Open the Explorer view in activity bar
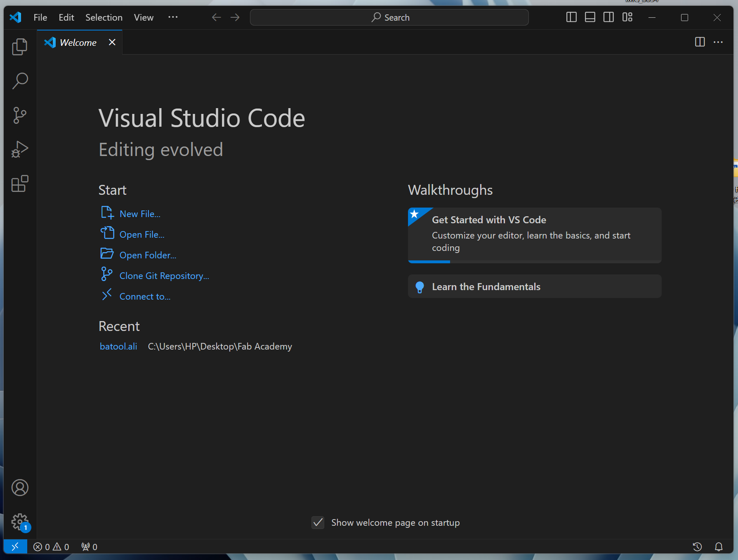The height and width of the screenshot is (560, 738). 20,47
